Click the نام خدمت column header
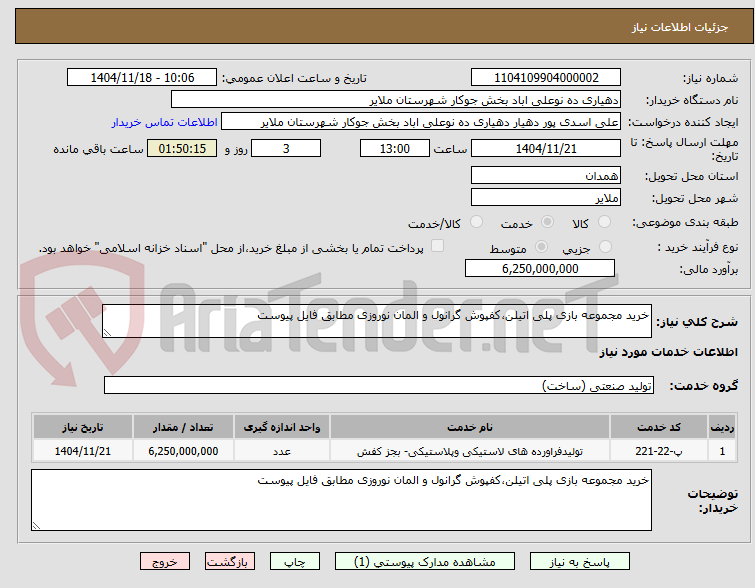Viewport: 755px width, 588px height. pos(470,427)
